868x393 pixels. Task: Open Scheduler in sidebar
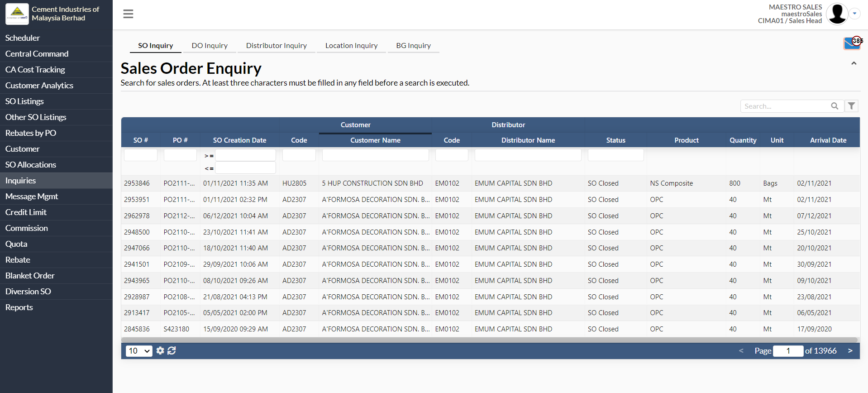pos(56,38)
